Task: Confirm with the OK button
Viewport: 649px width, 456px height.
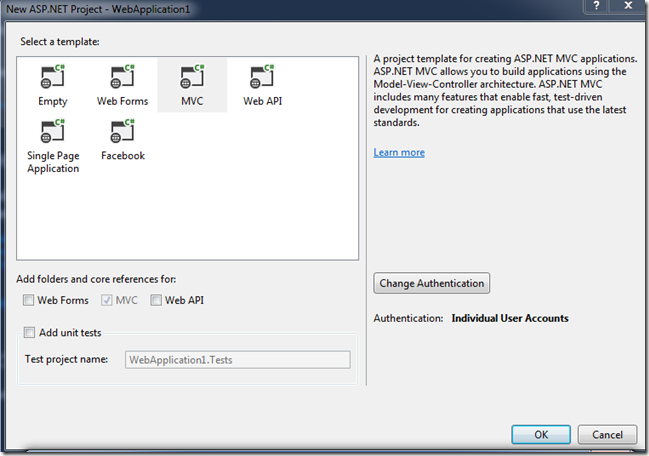Action: 541,434
